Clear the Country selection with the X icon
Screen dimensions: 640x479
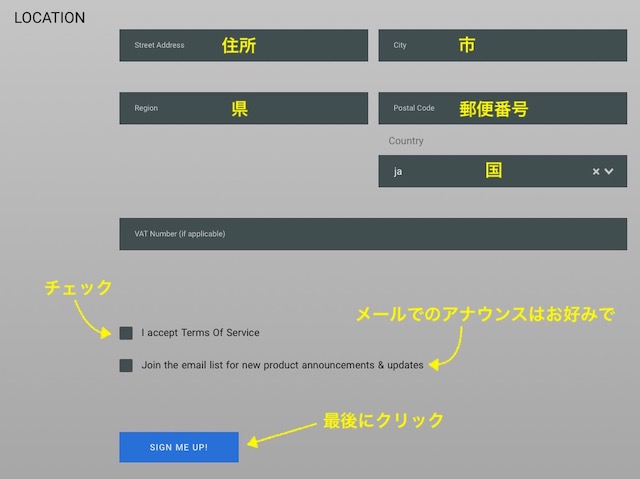coord(596,171)
